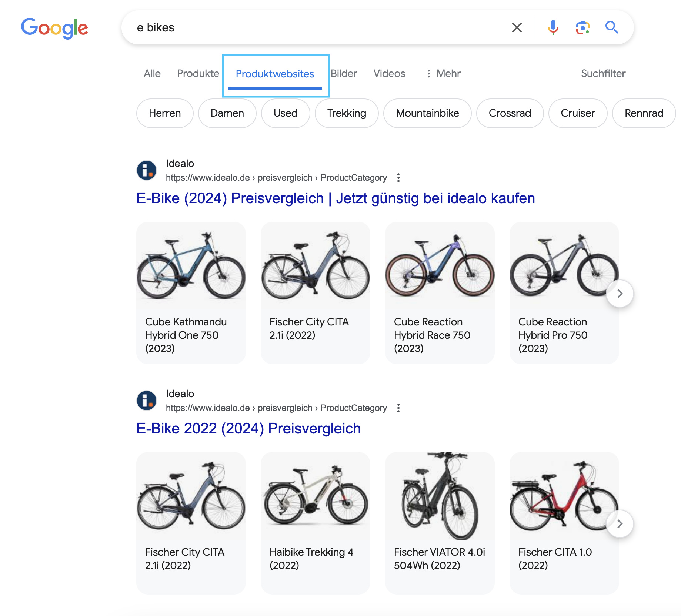Open the options menu for the first Idealo result
The width and height of the screenshot is (681, 616).
(x=398, y=178)
